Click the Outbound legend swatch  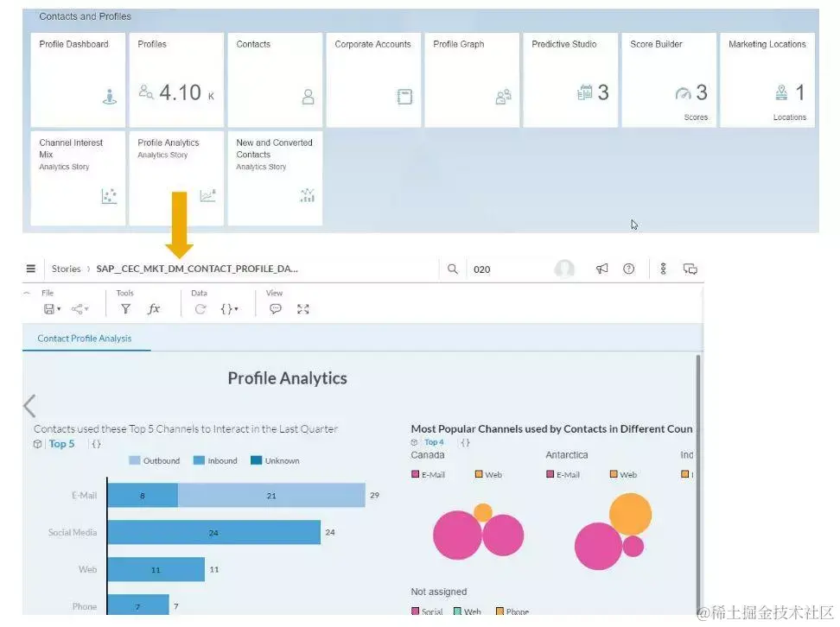click(x=135, y=460)
